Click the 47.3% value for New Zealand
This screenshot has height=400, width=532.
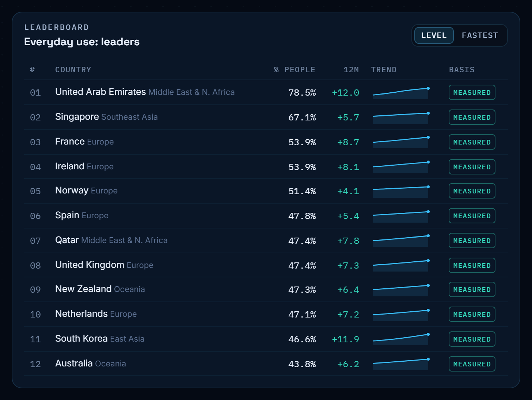click(x=302, y=290)
